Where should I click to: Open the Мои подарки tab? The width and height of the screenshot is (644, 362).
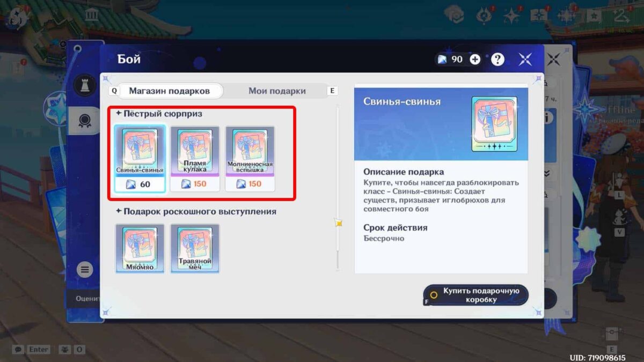coord(277,91)
